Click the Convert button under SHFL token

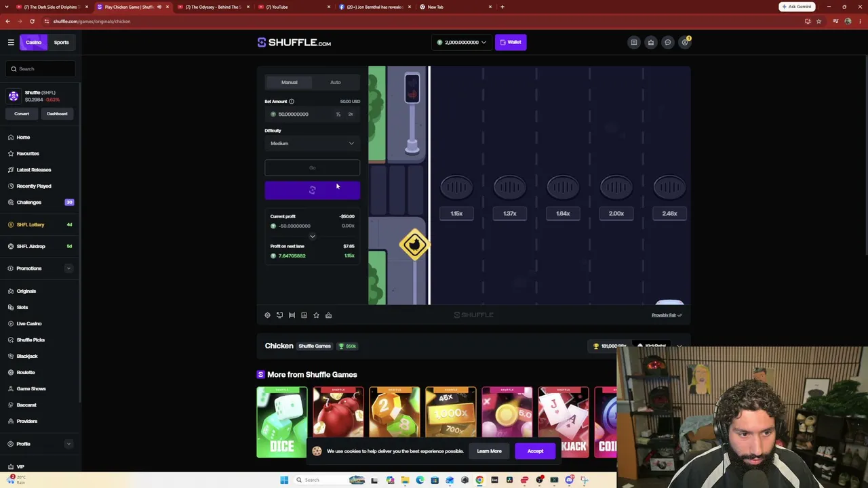tap(22, 114)
